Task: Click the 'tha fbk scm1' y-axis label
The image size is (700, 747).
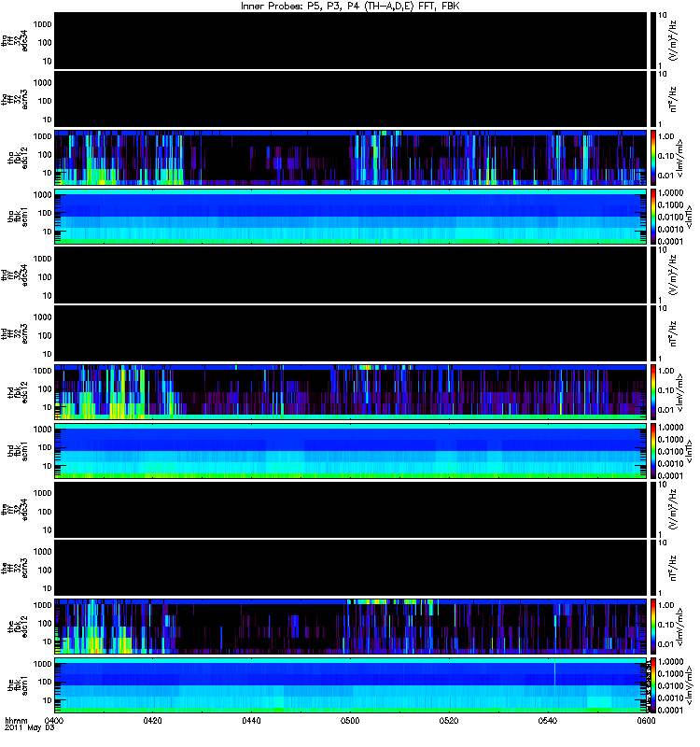Action: (x=18, y=217)
